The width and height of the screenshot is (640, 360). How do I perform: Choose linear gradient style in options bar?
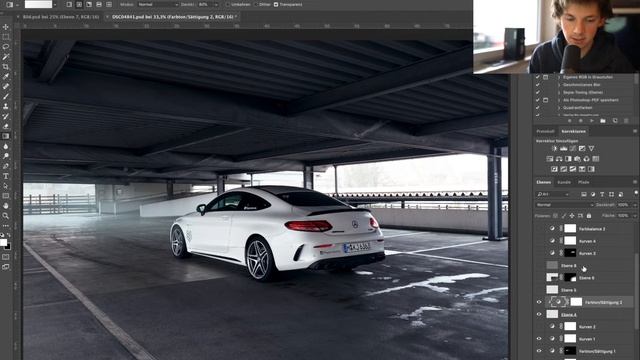[x=69, y=4]
